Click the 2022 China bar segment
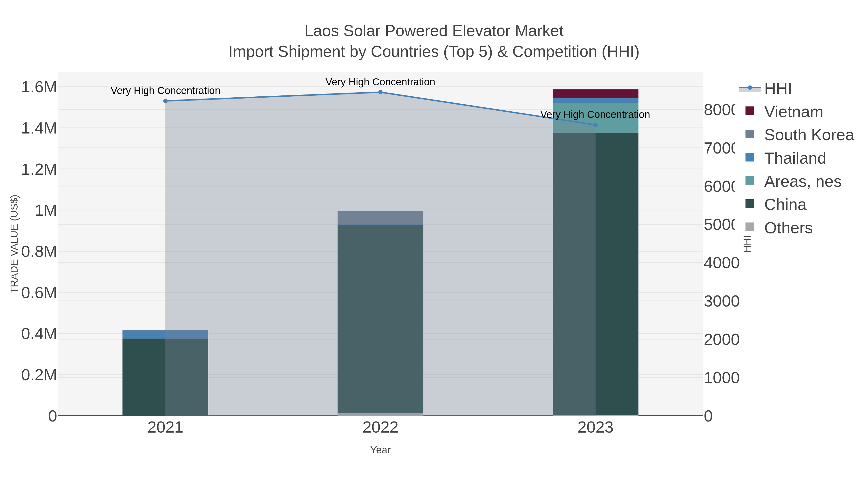Screen dimensions: 868x488 click(x=380, y=319)
